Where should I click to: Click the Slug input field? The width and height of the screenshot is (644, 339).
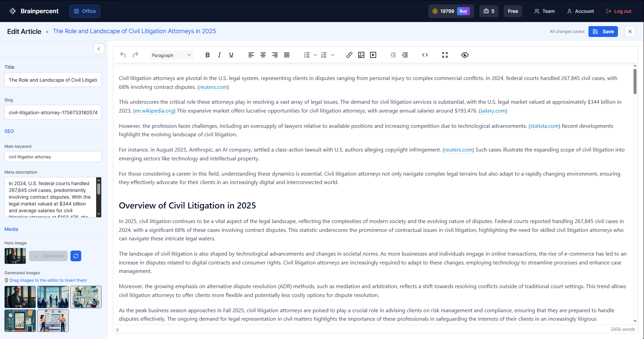pyautogui.click(x=53, y=113)
